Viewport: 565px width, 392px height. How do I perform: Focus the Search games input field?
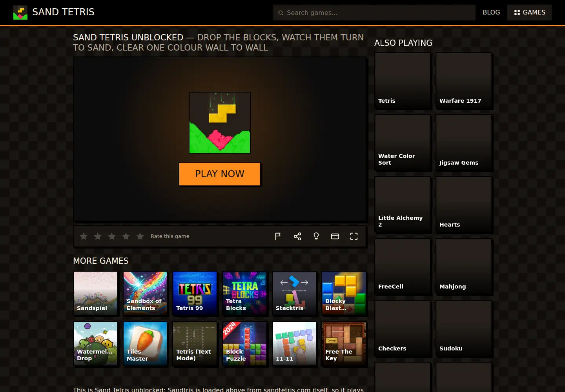pyautogui.click(x=374, y=13)
